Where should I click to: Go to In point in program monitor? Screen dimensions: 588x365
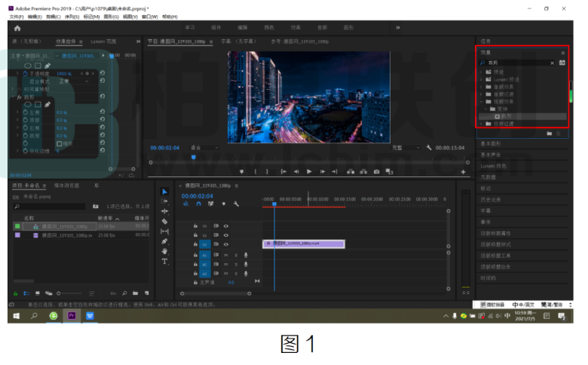point(283,171)
